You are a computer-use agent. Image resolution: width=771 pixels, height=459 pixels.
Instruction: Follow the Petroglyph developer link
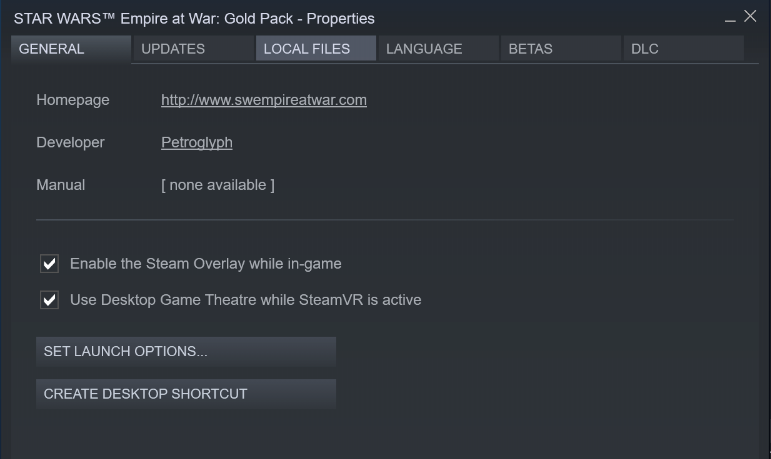pyautogui.click(x=197, y=142)
